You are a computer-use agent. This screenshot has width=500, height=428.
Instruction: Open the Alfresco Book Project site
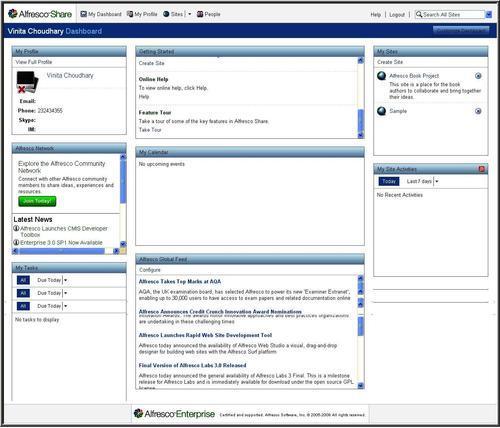(414, 76)
